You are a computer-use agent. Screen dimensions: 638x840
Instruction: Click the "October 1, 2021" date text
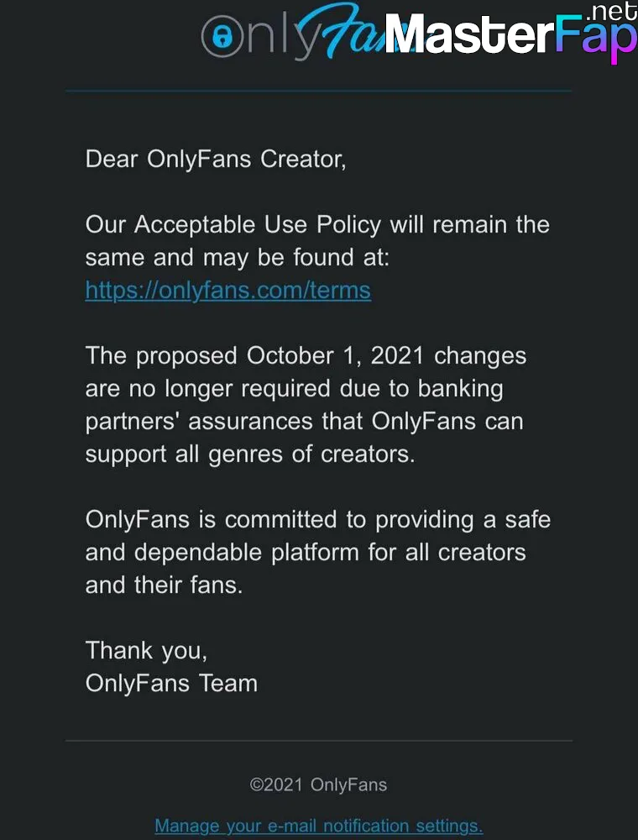(x=335, y=355)
